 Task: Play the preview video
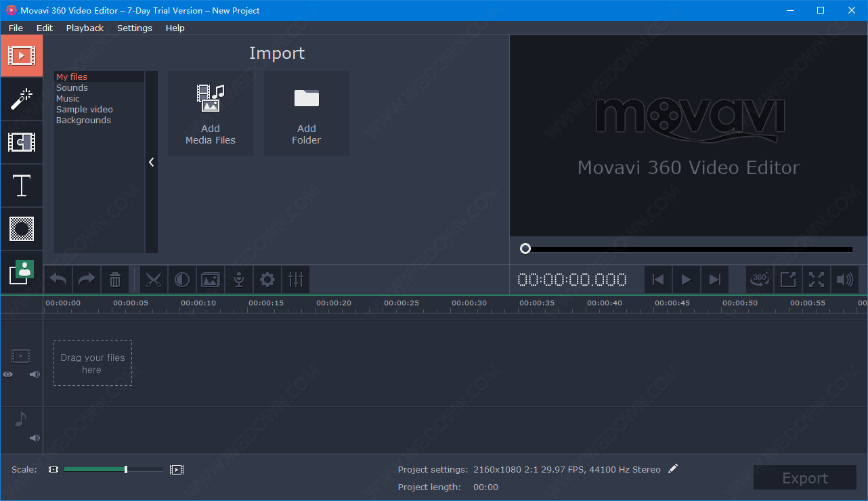pyautogui.click(x=686, y=280)
